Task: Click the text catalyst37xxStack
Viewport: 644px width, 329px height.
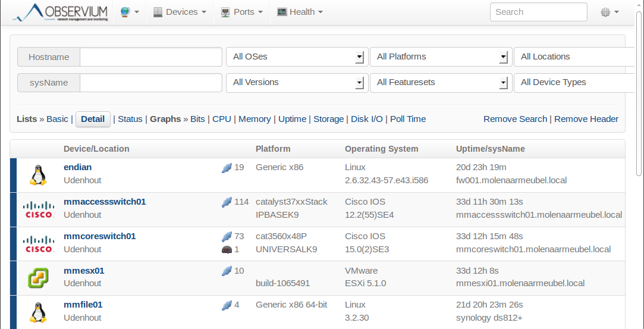Action: click(x=291, y=202)
